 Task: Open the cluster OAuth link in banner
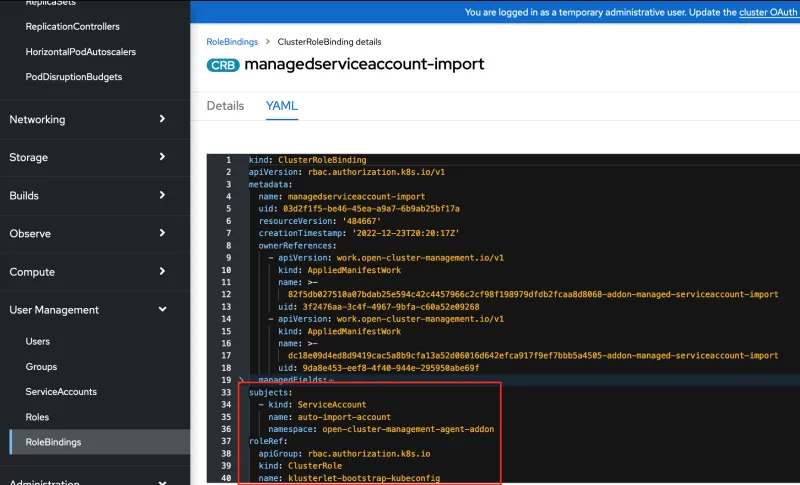tap(768, 12)
